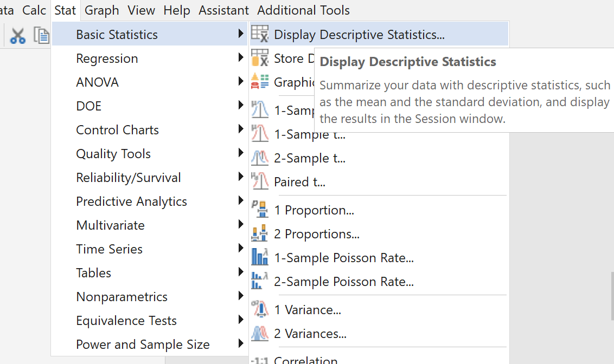Expand the Multivariate submenu arrow
The image size is (614, 364).
click(241, 224)
